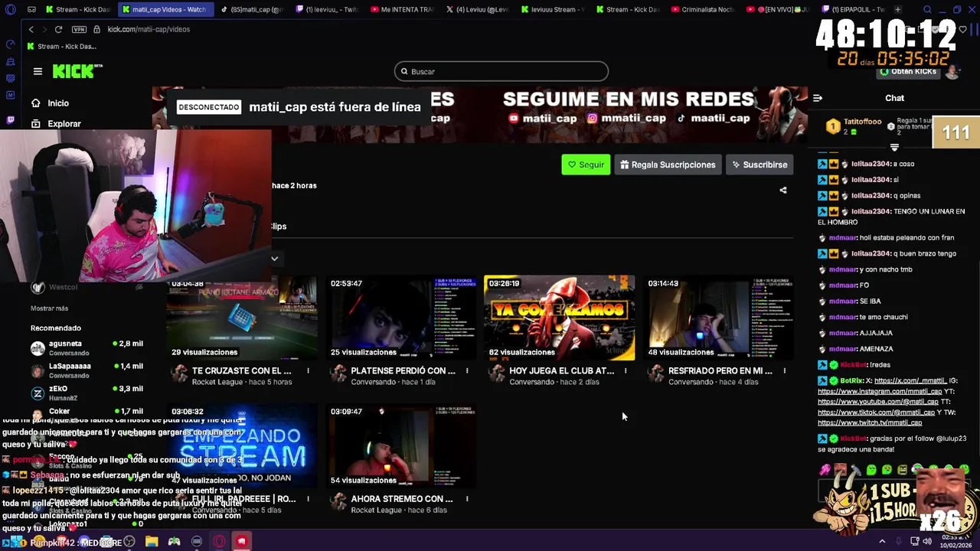Click instagram.com/mmatii_cap link in chat
This screenshot has width=980, height=551.
pyautogui.click(x=880, y=391)
